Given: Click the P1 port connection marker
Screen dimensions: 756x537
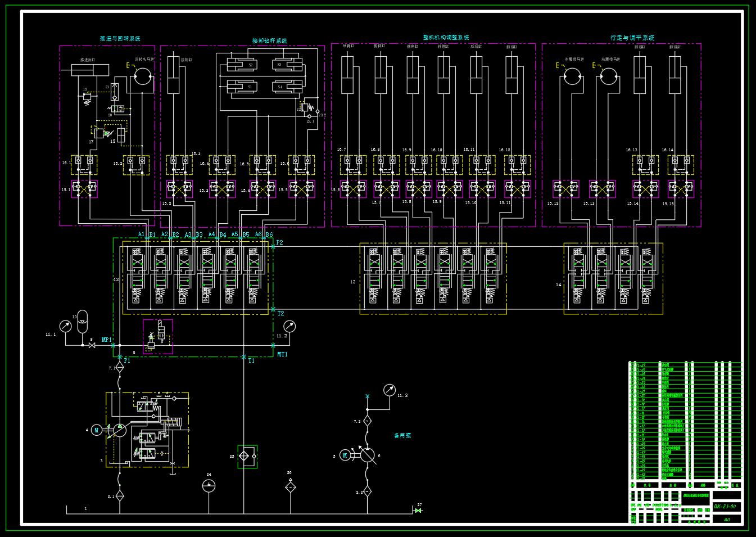Looking at the screenshot, I should point(120,357).
